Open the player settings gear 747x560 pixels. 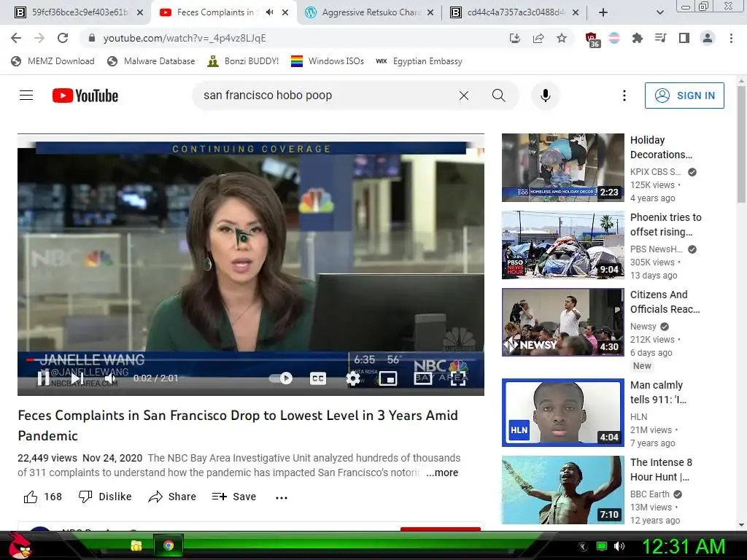click(x=352, y=378)
